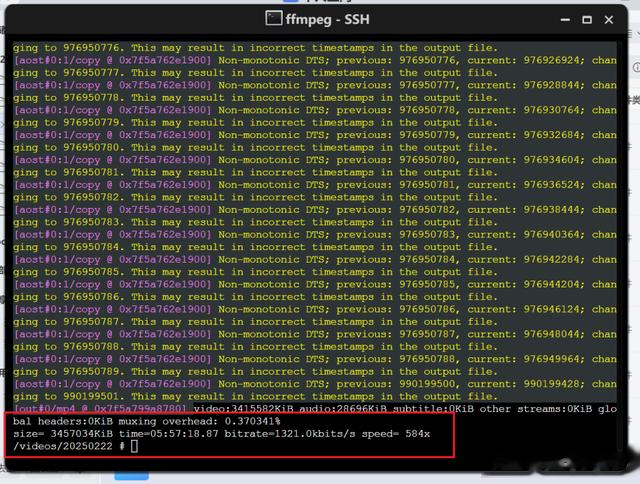Click the 'current: 976938444' DTS value
Screen dimensions: 640x484
pos(526,210)
